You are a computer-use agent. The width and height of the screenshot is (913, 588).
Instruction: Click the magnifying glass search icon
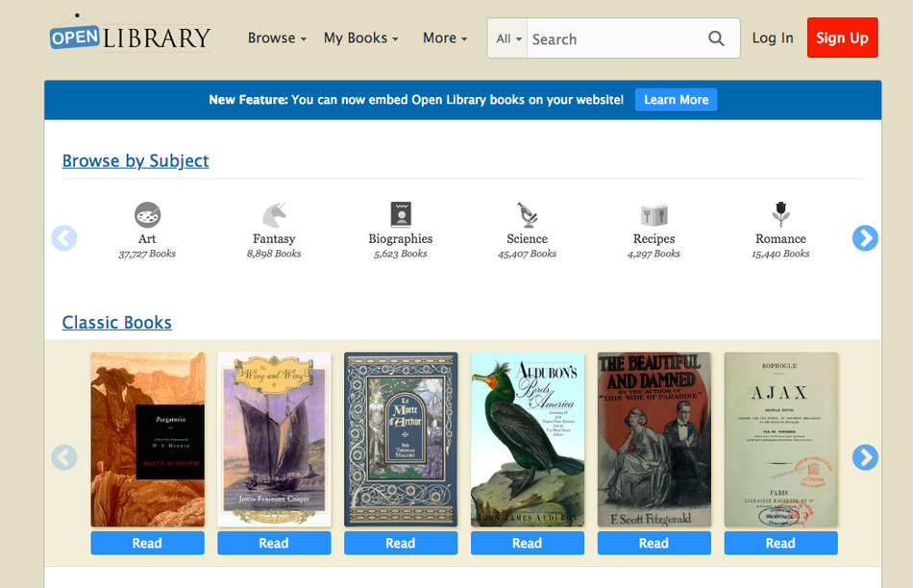point(716,38)
